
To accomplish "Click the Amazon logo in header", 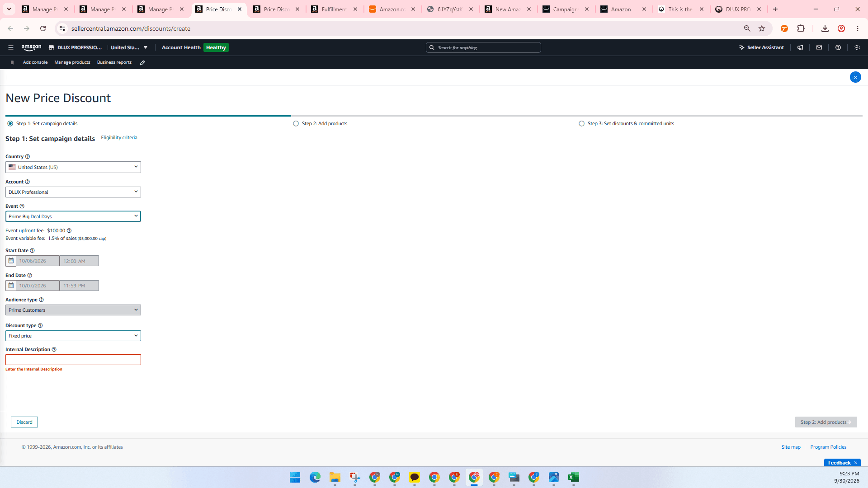I will coord(31,47).
